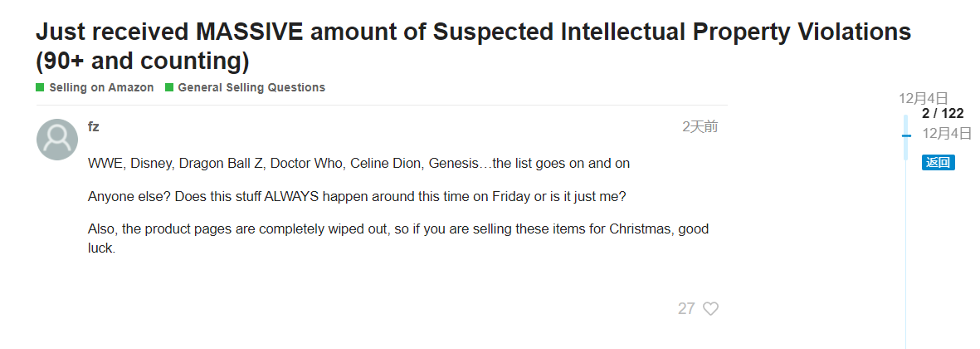
Task: Like the post with the heart icon
Action: click(710, 309)
